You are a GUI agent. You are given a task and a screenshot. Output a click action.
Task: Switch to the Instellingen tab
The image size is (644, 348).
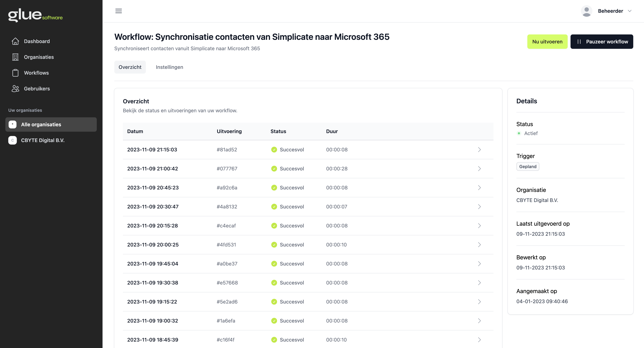169,67
